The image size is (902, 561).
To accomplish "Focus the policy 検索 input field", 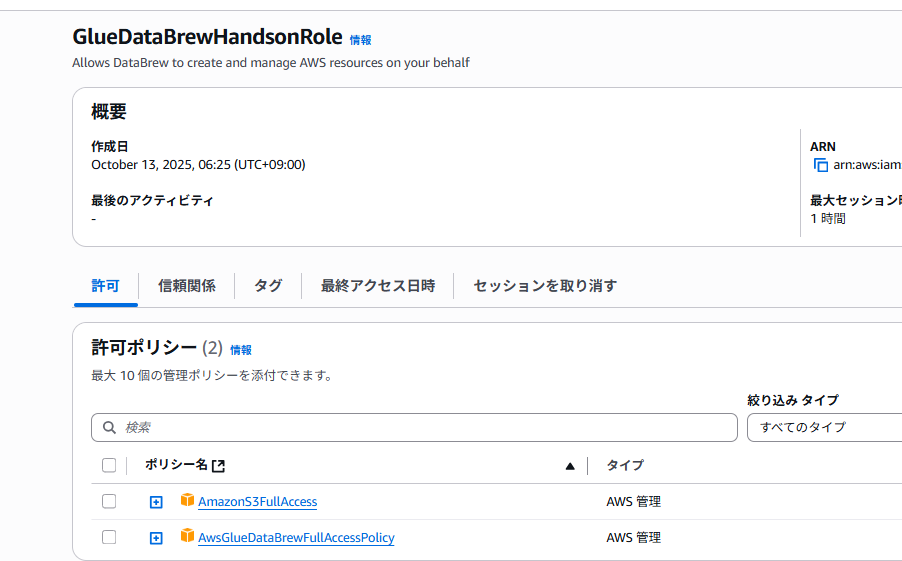I will pyautogui.click(x=420, y=427).
